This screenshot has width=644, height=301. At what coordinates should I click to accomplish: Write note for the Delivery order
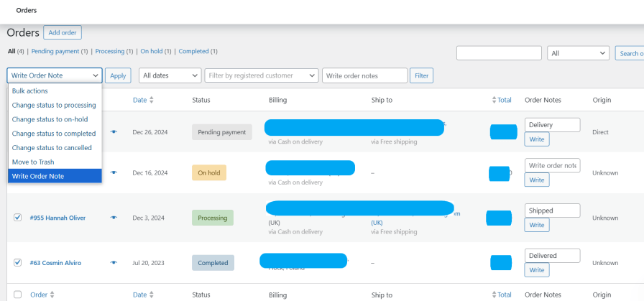tap(537, 139)
